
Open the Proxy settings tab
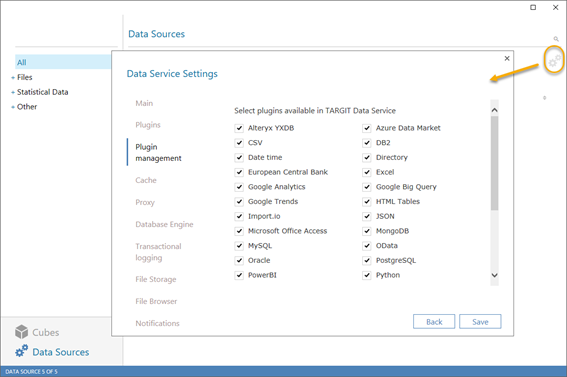click(x=145, y=202)
